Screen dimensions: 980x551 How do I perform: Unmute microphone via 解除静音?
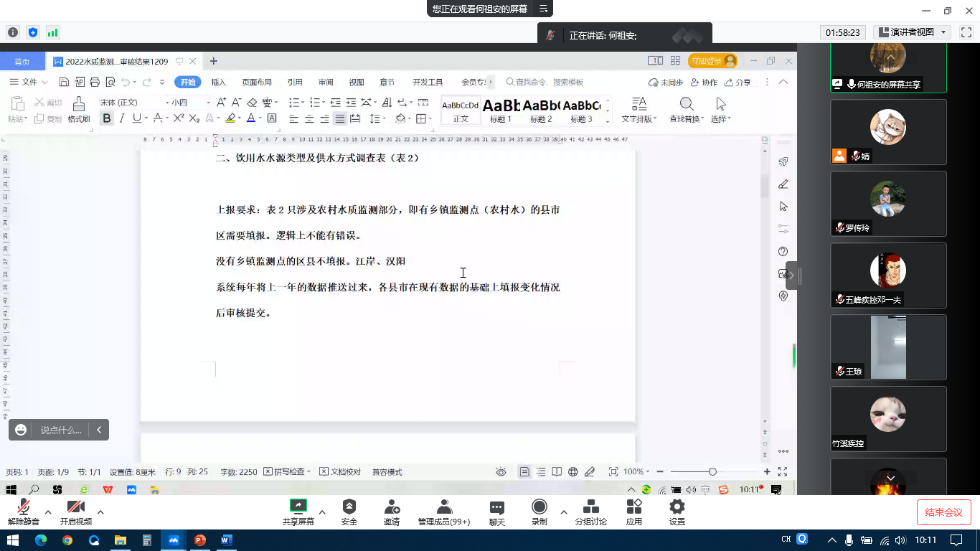23,512
